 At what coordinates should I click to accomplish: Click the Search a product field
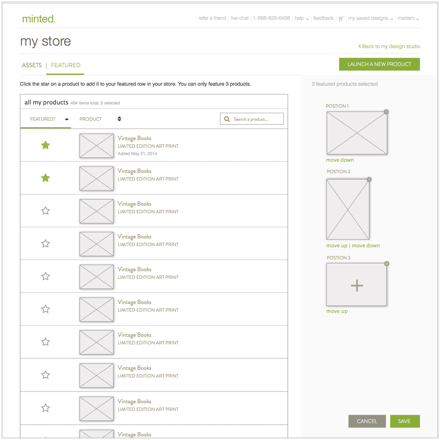click(x=252, y=119)
